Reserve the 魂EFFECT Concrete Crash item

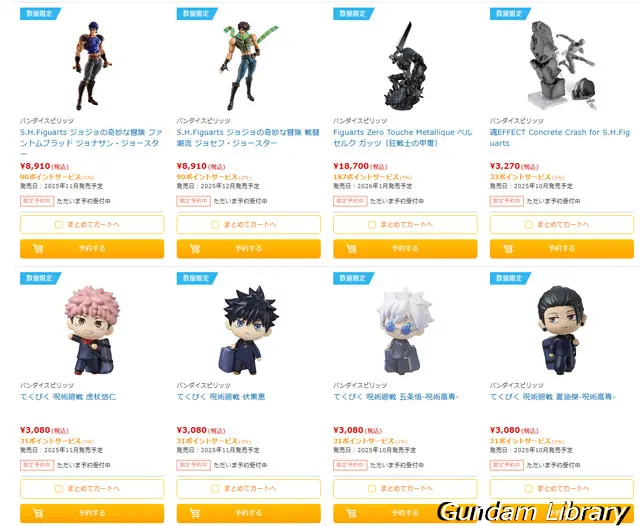[562, 249]
